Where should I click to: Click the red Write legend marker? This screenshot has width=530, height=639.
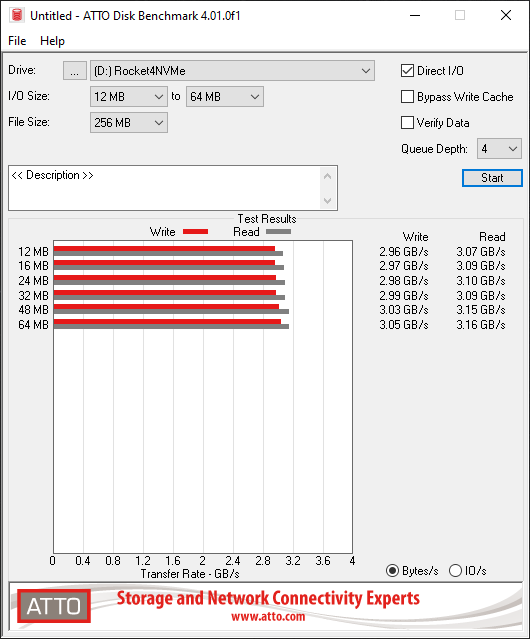point(196,231)
